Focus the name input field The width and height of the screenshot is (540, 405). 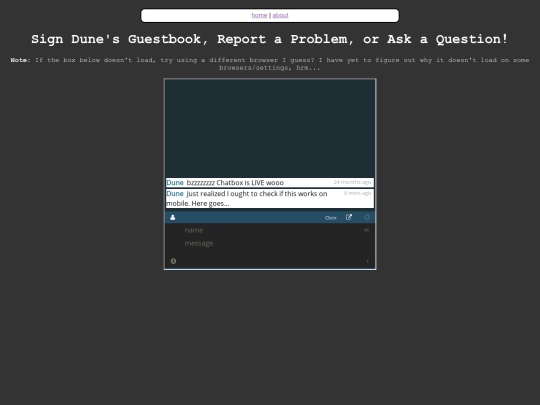270,230
